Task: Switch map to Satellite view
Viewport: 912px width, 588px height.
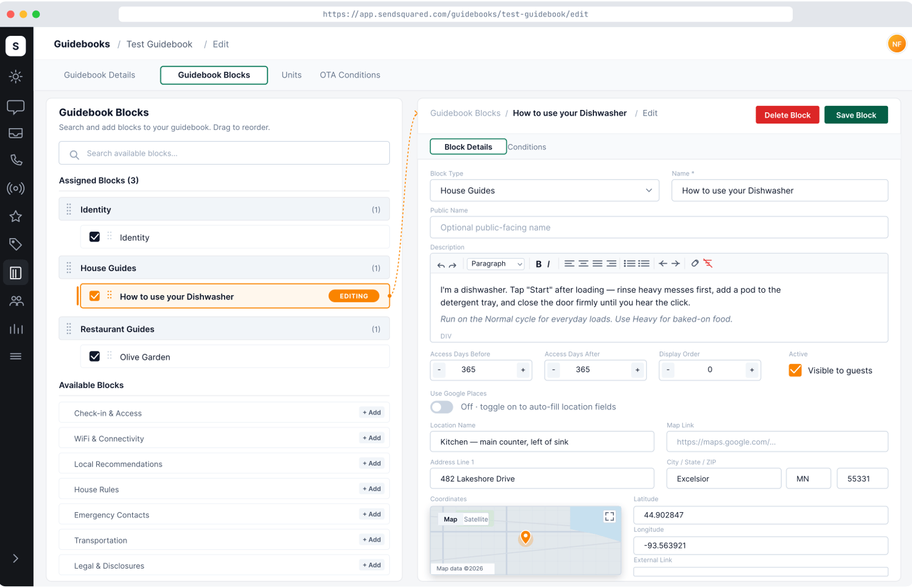Action: [476, 520]
